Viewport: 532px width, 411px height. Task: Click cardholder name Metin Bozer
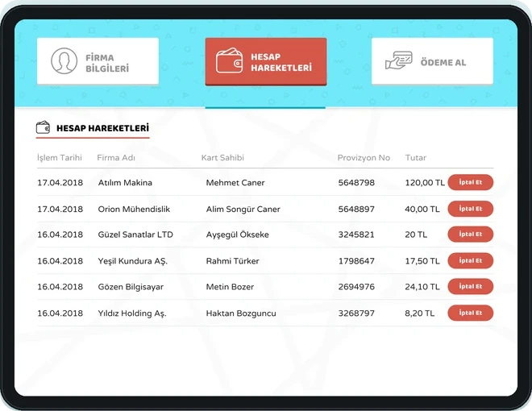point(230,287)
